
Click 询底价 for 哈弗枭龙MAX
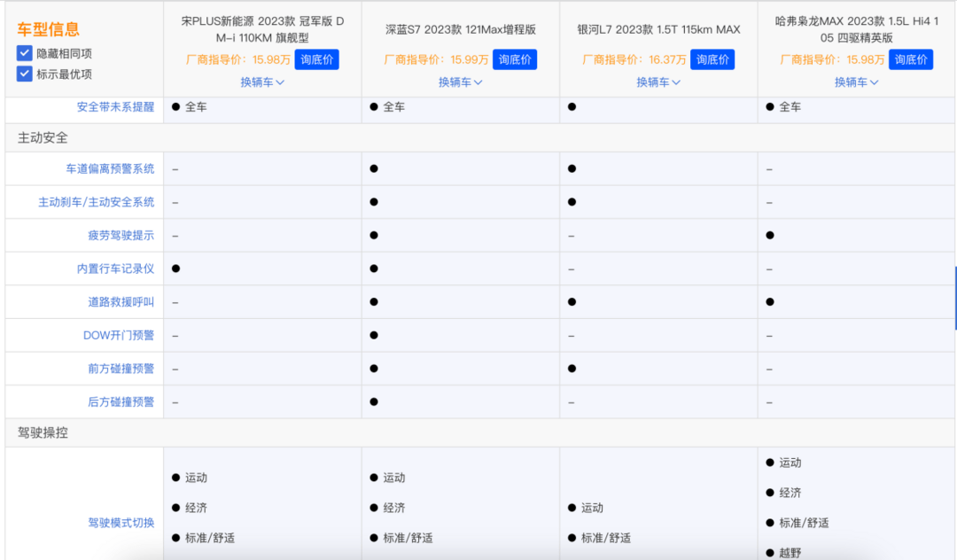[911, 59]
